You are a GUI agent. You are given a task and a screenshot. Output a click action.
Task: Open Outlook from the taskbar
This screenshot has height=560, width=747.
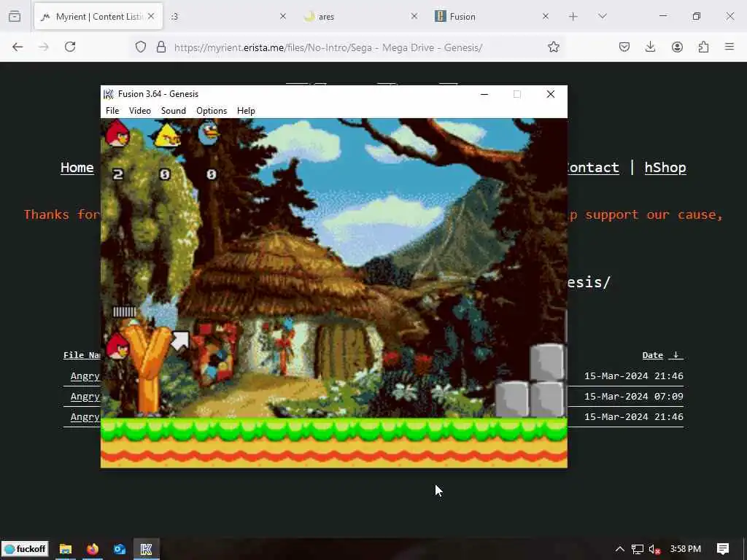(x=119, y=549)
